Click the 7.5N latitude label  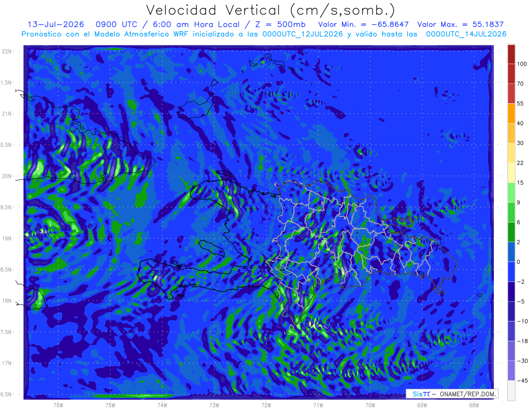coord(7,332)
